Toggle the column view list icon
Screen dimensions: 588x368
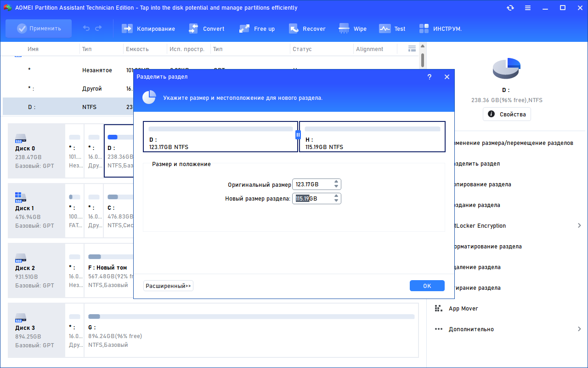[x=412, y=49]
